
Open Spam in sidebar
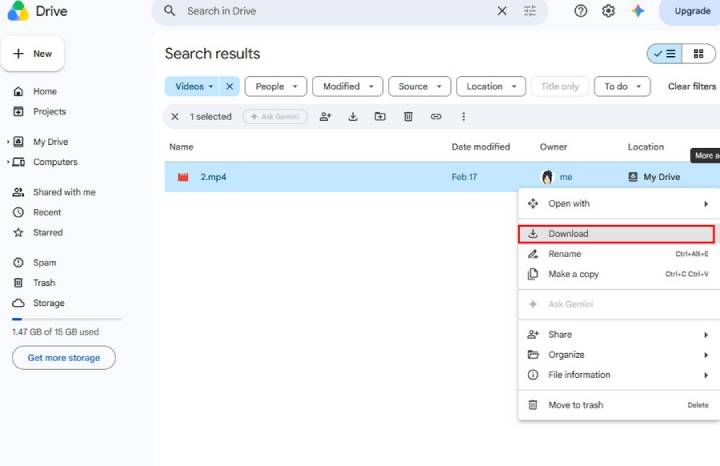click(x=45, y=263)
